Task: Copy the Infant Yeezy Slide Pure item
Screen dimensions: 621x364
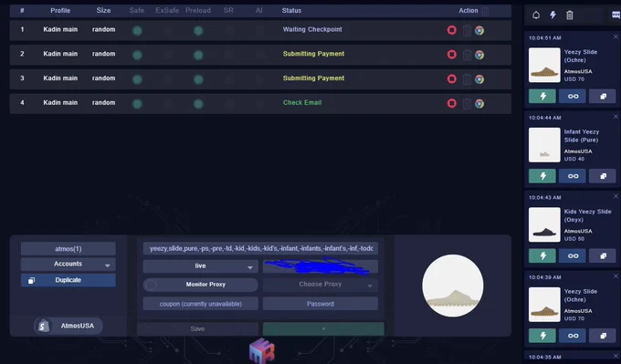Action: (x=603, y=176)
